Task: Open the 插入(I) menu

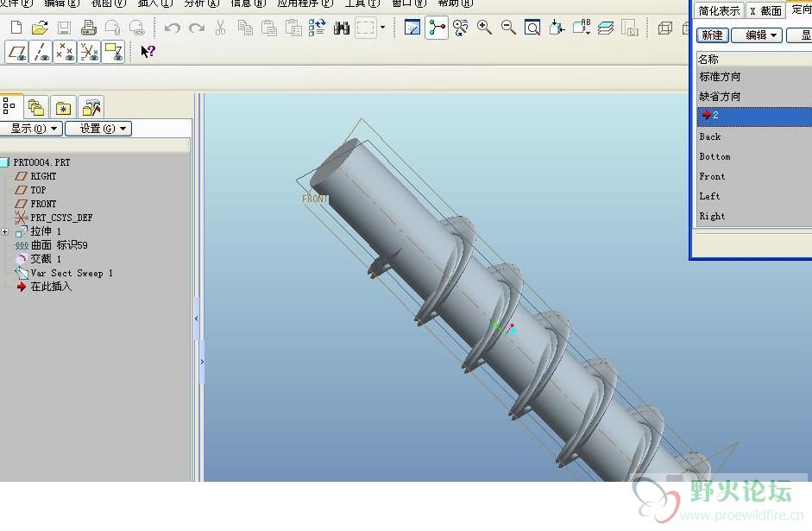Action: pyautogui.click(x=154, y=3)
